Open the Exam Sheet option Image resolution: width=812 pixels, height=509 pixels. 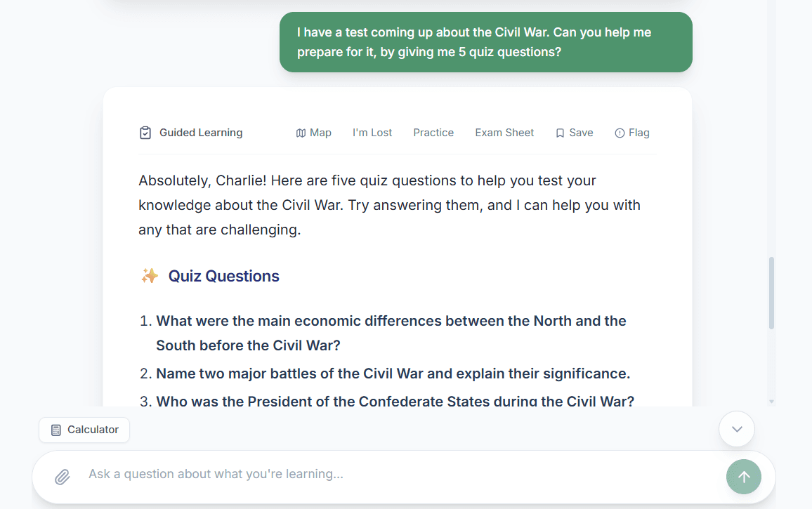click(x=504, y=133)
